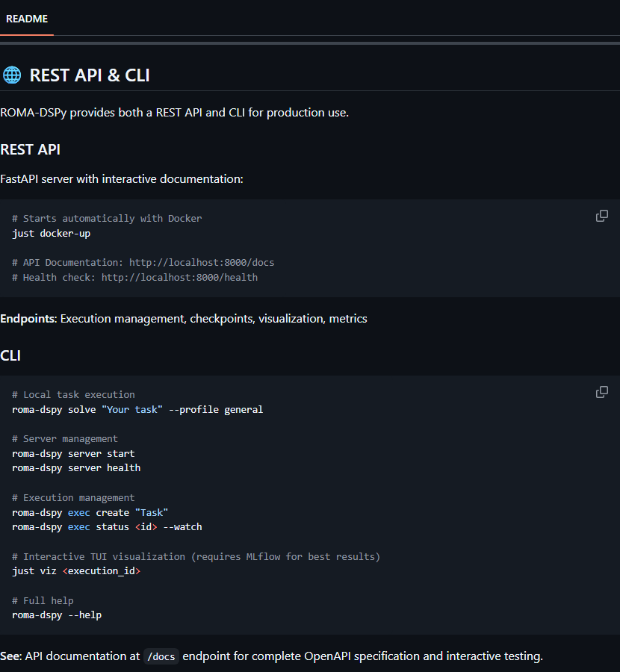The width and height of the screenshot is (620, 672).
Task: Click the "just docker-up" command line
Action: coord(52,234)
